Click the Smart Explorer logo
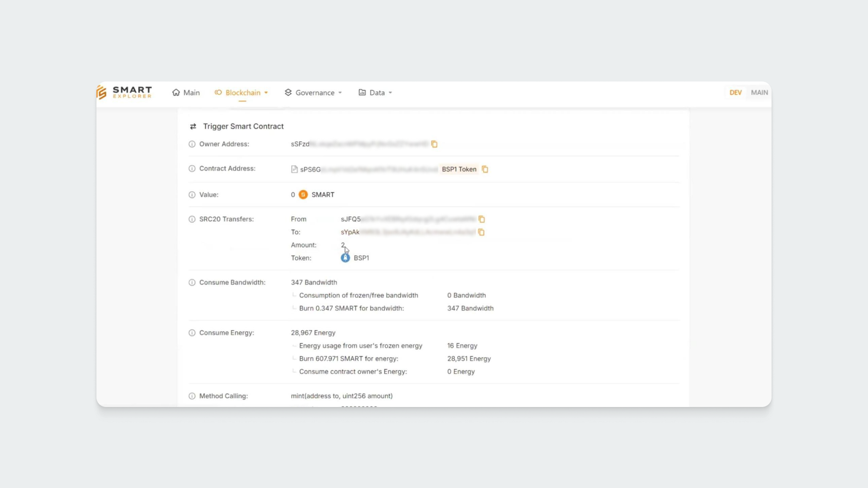The height and width of the screenshot is (488, 868). tap(124, 92)
